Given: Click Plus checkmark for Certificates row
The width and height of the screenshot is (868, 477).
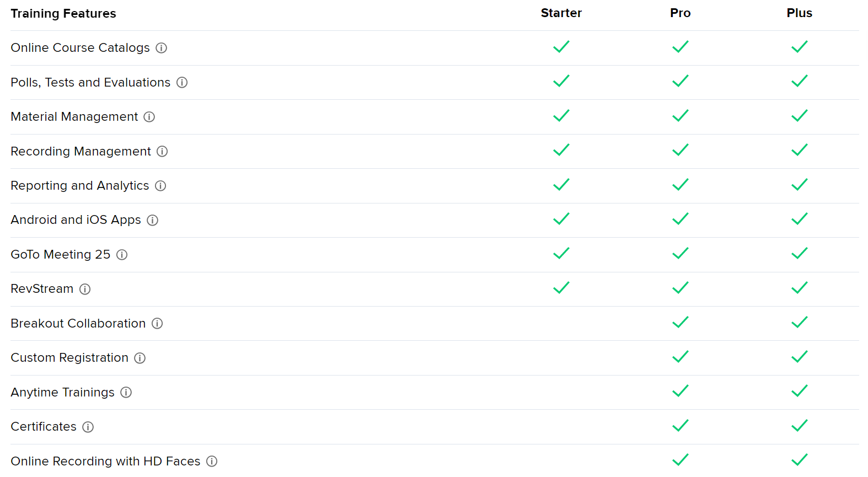Looking at the screenshot, I should click(x=799, y=426).
